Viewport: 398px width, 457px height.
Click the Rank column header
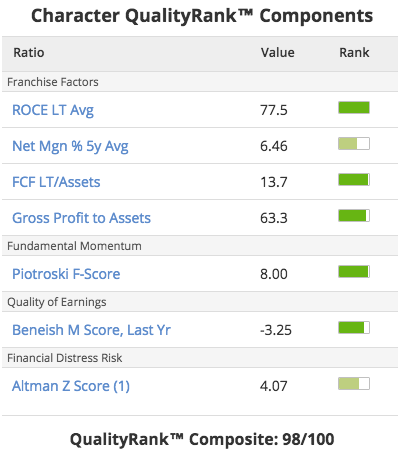tap(354, 53)
